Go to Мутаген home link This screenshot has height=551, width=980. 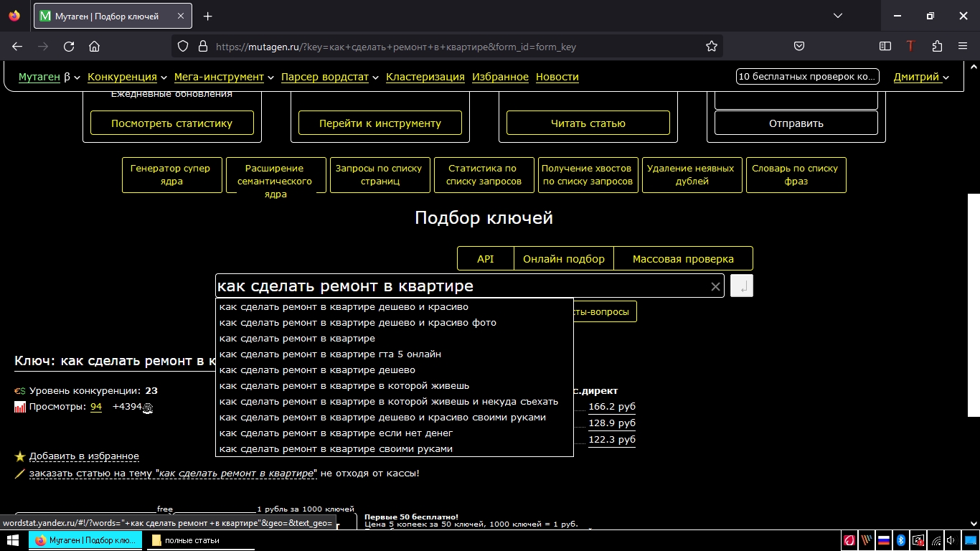39,77
